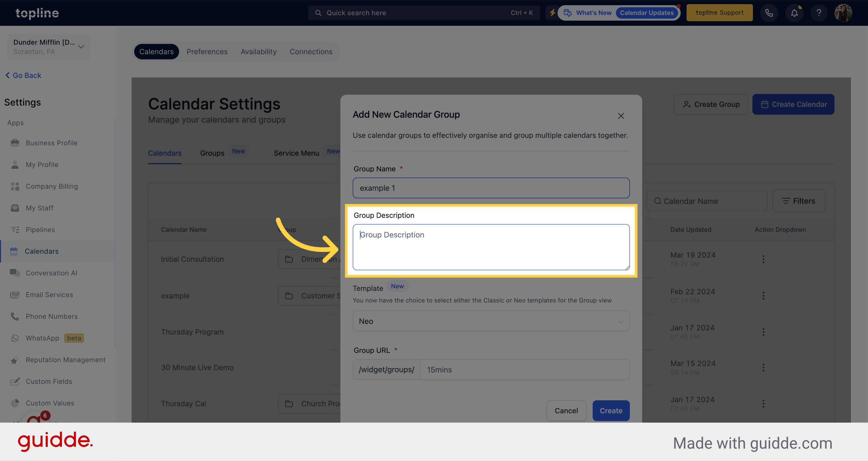The image size is (868, 461).
Task: Click into the Group Description textarea
Action: [491, 247]
